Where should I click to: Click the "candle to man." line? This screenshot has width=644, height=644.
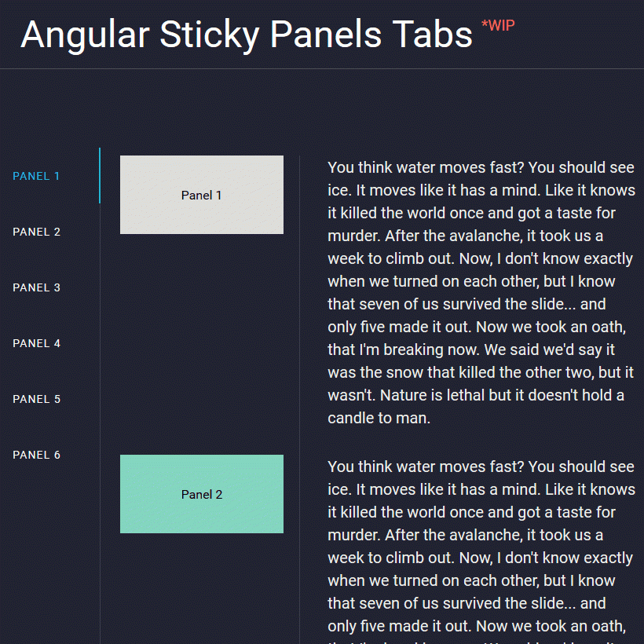point(379,418)
